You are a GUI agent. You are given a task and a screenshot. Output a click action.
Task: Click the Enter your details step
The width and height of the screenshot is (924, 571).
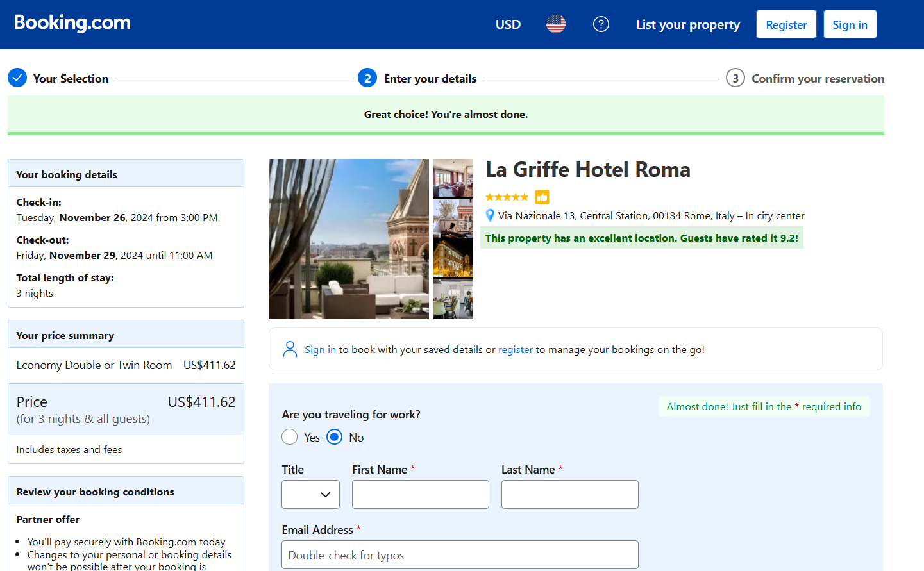coord(430,78)
